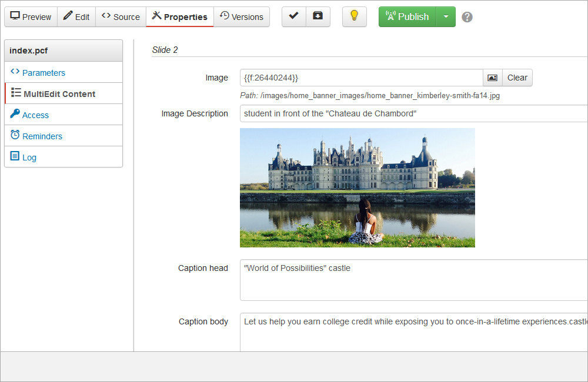Image resolution: width=588 pixels, height=382 pixels.
Task: Expand the Publish dropdown arrow
Action: (446, 17)
